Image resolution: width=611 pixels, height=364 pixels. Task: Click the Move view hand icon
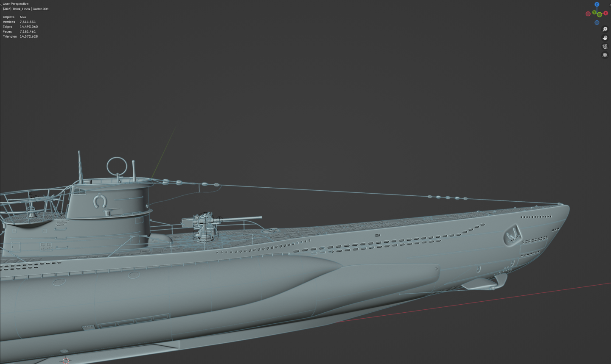tap(605, 38)
